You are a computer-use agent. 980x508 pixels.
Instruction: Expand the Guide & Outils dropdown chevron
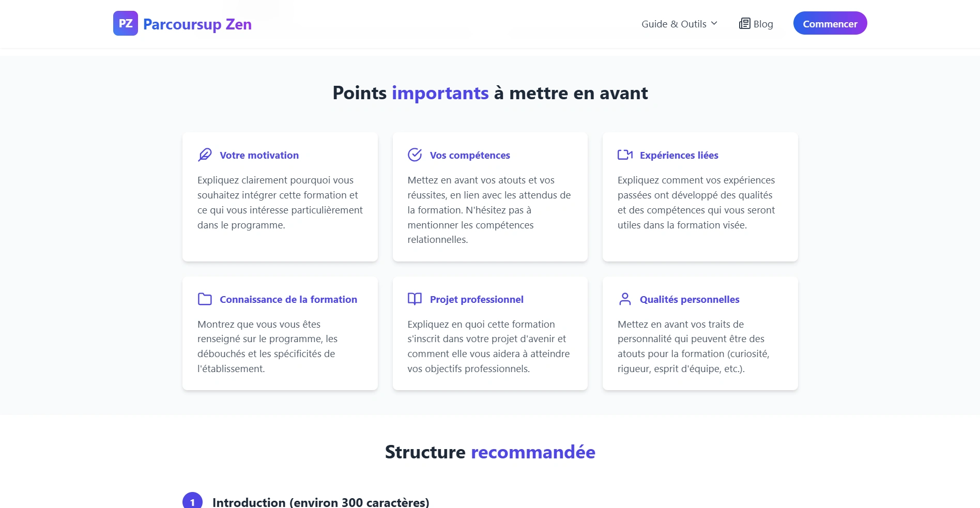[714, 23]
